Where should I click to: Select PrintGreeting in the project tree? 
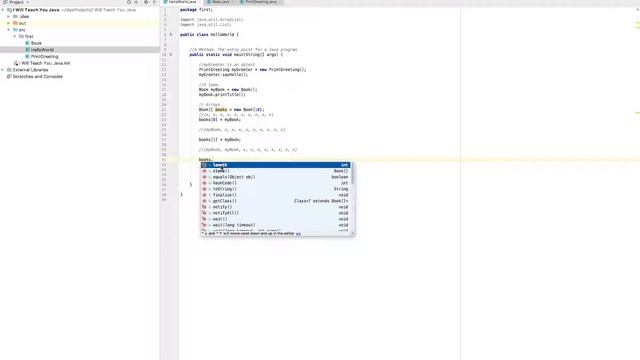[44, 56]
